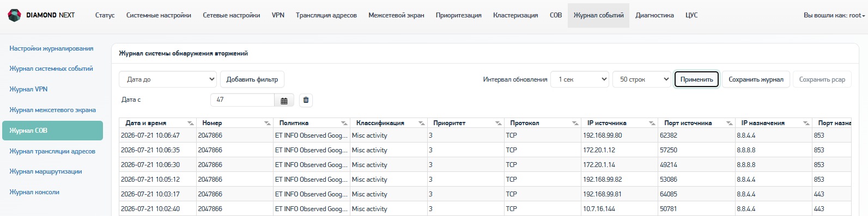Open 'Сетевые настройки' menu
Screen dimensions: 868x216
(x=232, y=15)
